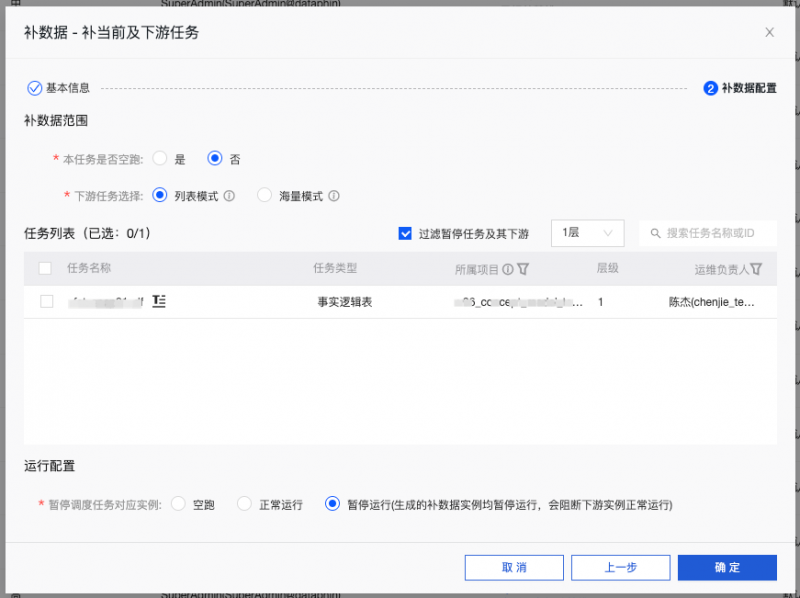Open the filter icon on 所属项目 column
800x598 pixels.
523,269
